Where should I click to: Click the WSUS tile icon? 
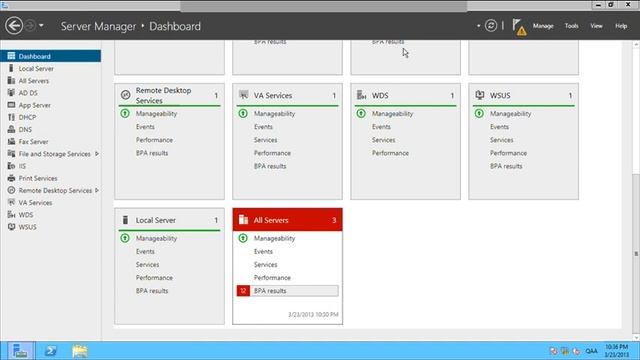(x=480, y=95)
